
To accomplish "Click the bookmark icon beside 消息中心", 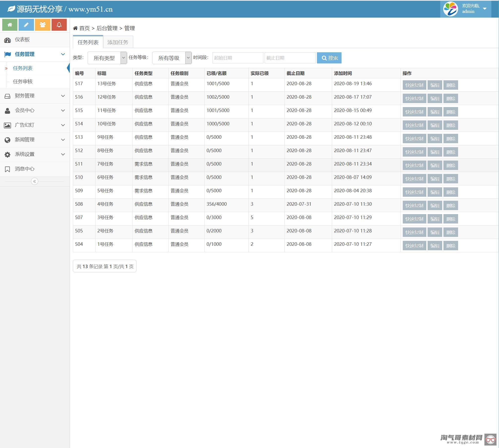I will pos(7,169).
